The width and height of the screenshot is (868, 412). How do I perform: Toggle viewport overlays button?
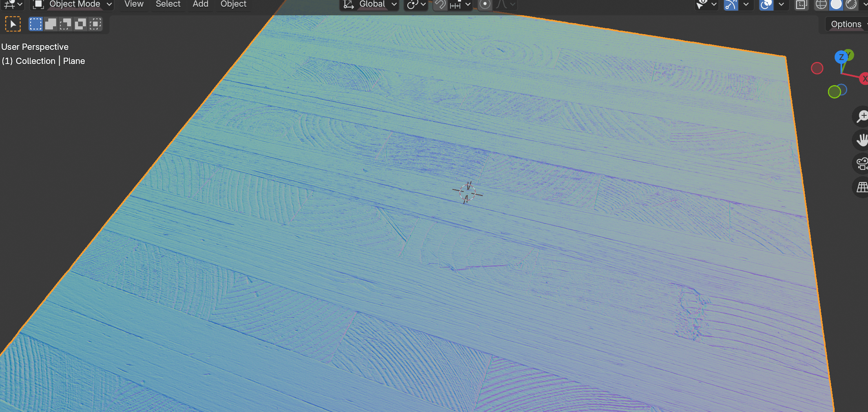[x=766, y=4]
